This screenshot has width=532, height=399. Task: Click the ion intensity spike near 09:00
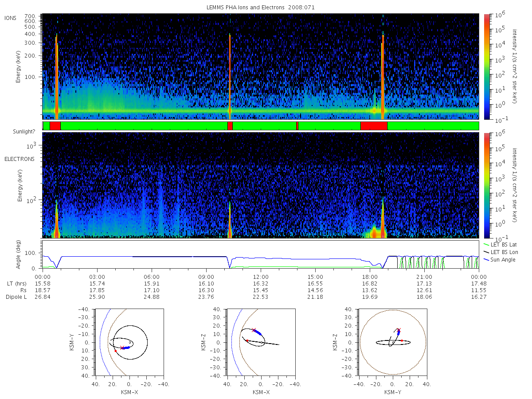[230, 75]
